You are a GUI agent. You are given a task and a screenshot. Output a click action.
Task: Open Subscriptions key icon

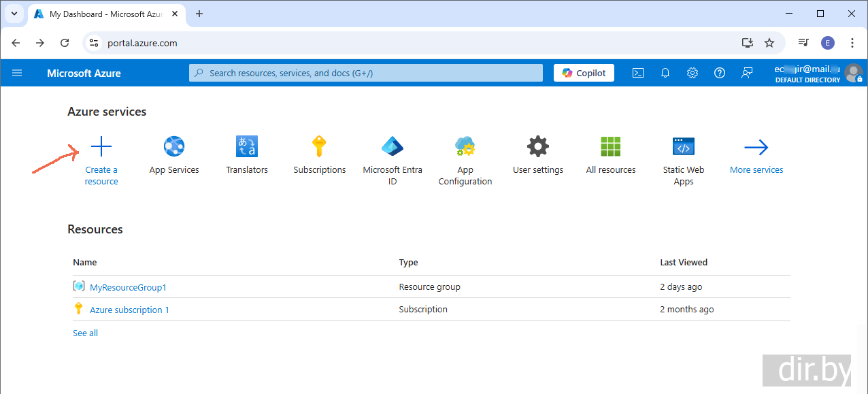319,146
